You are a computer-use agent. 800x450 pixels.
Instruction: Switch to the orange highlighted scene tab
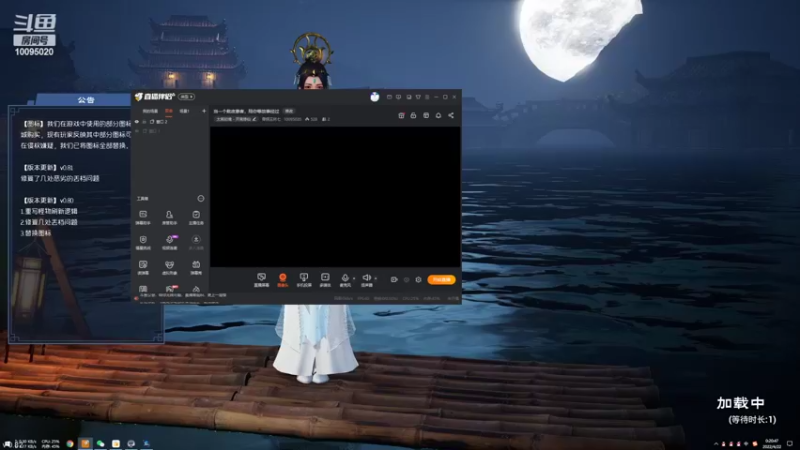(169, 111)
